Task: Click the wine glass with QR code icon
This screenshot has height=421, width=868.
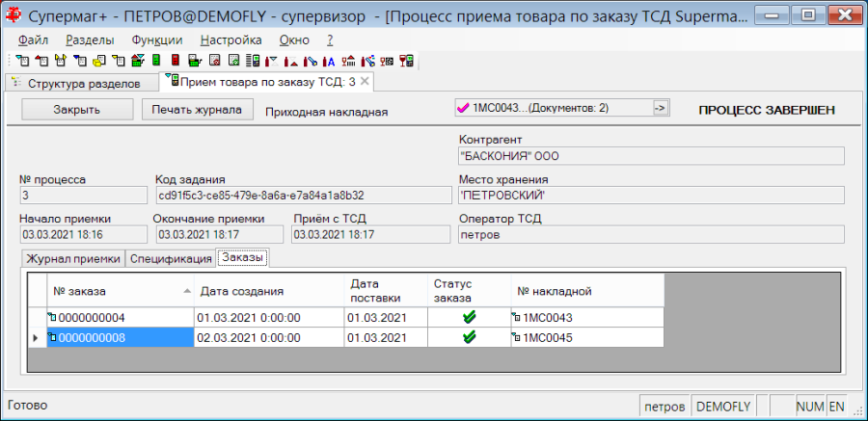Action: click(387, 61)
